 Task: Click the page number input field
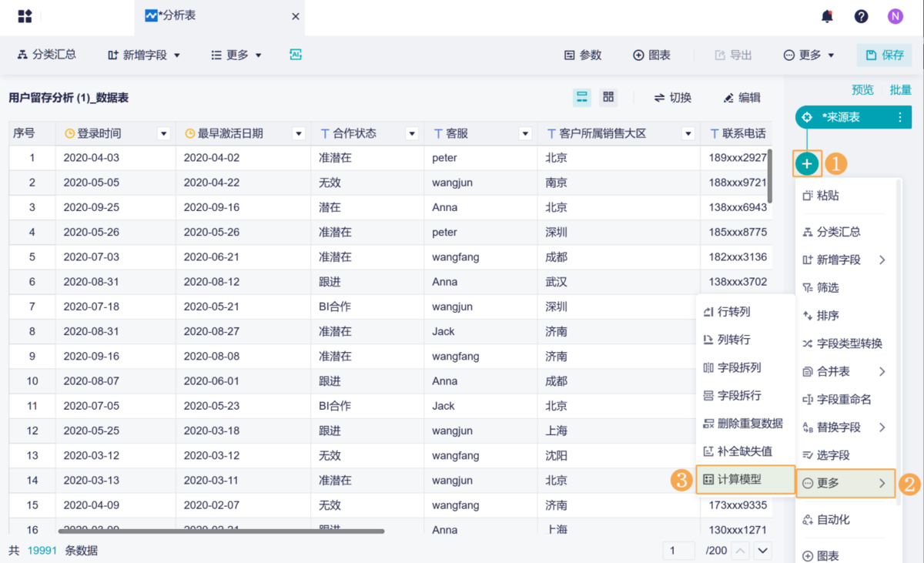(678, 550)
